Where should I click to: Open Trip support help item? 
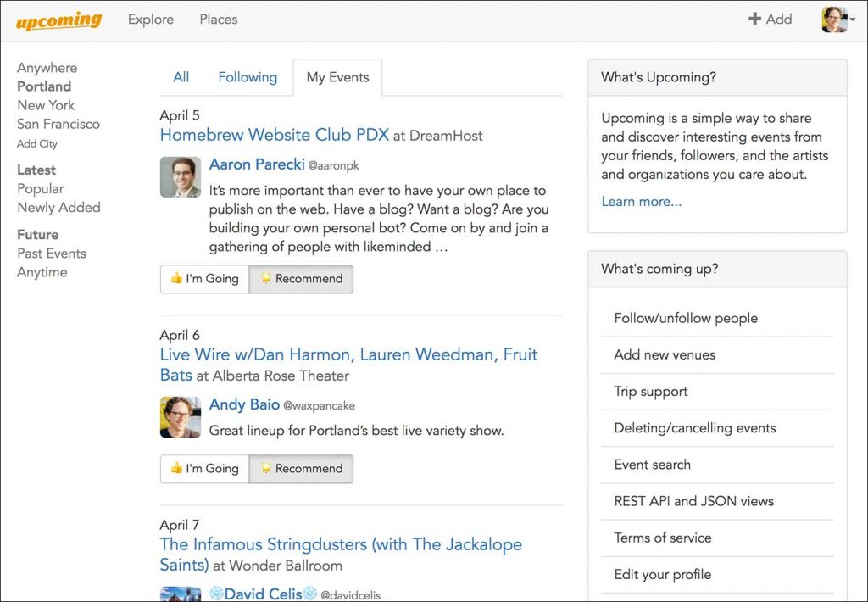(x=717, y=392)
